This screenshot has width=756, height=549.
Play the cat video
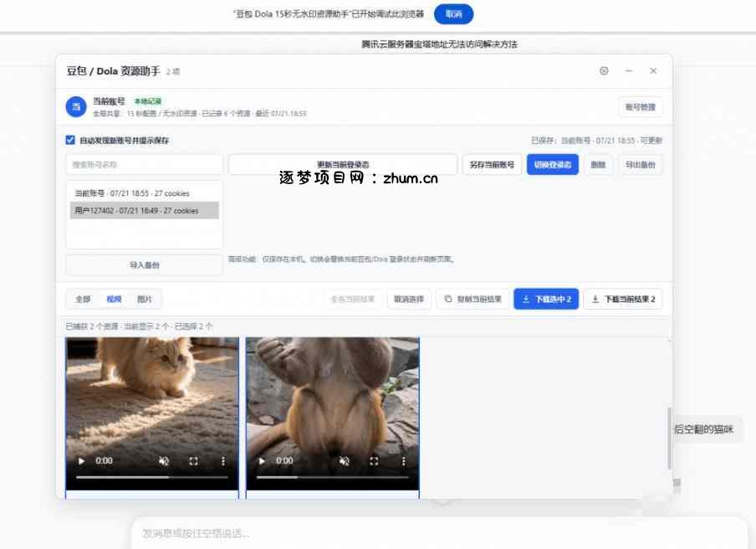(81, 461)
